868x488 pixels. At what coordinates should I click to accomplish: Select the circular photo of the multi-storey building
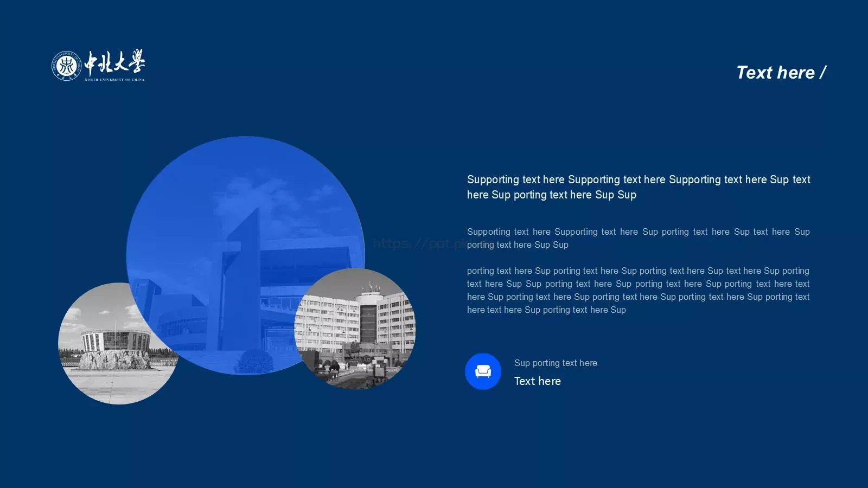tap(355, 329)
